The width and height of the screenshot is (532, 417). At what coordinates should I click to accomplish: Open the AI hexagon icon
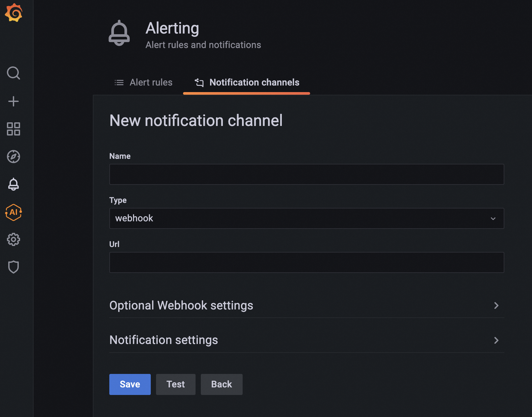[x=13, y=212]
